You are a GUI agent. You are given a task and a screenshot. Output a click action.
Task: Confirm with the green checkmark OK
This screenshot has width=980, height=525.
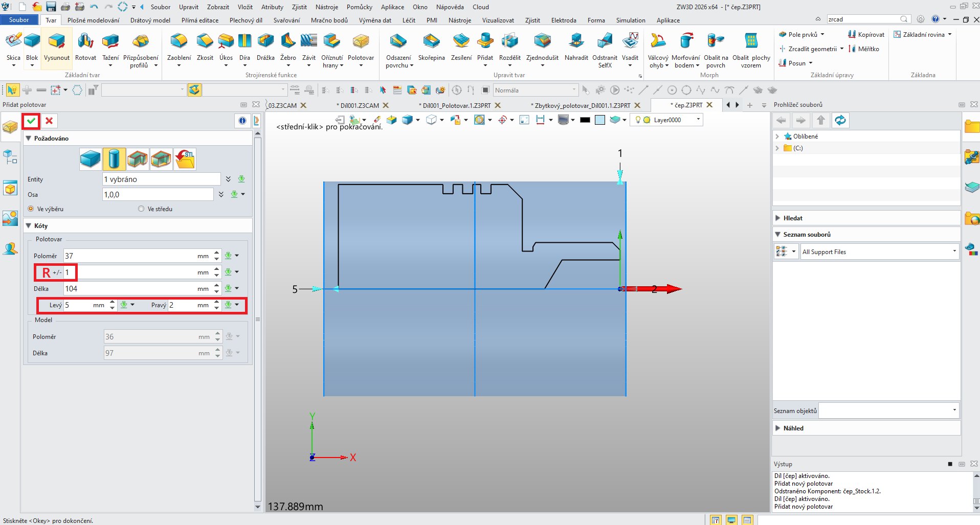31,121
